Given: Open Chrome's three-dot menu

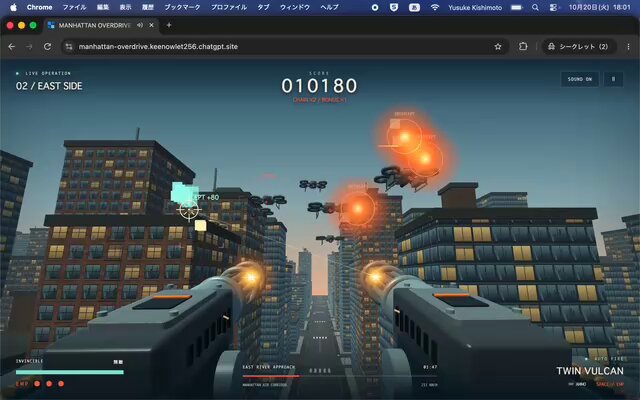Looking at the screenshot, I should (628, 47).
